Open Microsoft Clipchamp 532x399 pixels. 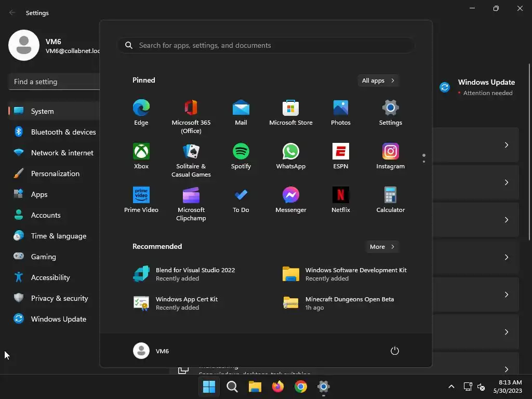[x=191, y=204]
